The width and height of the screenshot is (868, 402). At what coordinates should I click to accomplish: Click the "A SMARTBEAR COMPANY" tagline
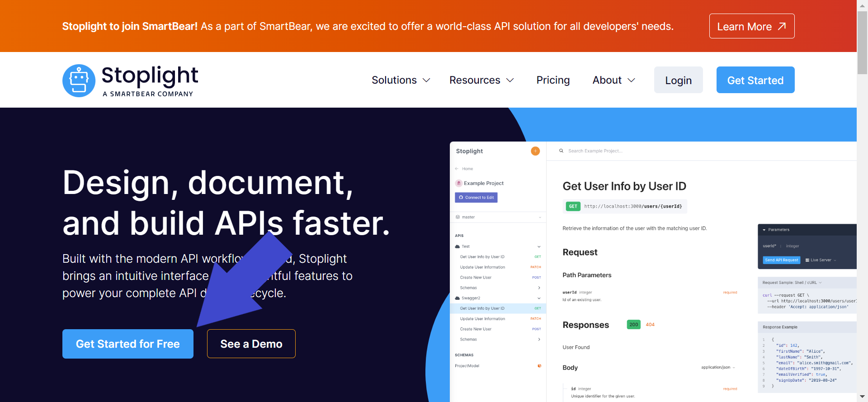[x=148, y=94]
